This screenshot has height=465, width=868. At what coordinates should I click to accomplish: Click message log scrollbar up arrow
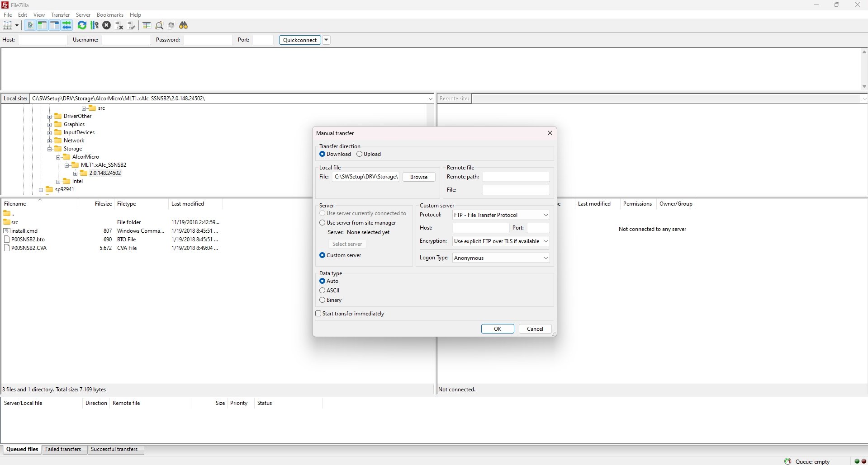pyautogui.click(x=864, y=52)
